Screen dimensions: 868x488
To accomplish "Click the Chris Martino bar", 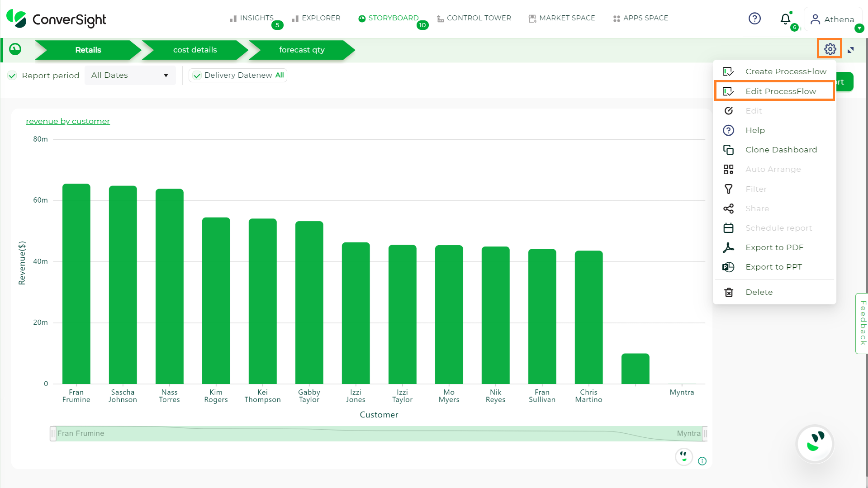I will tap(589, 317).
